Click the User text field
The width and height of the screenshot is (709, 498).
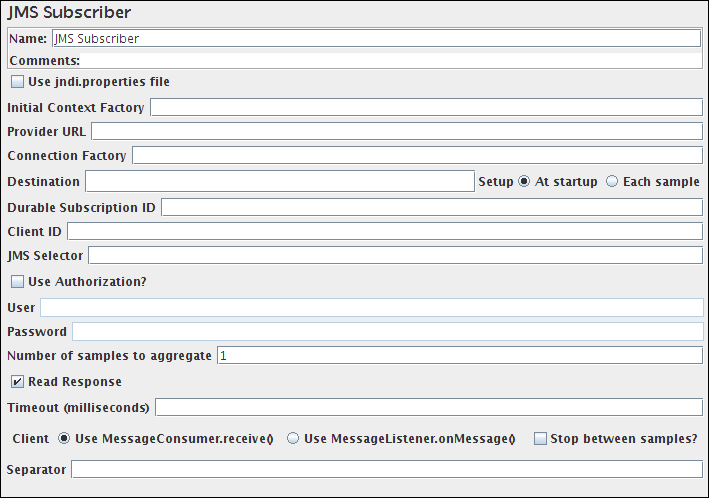(x=371, y=307)
